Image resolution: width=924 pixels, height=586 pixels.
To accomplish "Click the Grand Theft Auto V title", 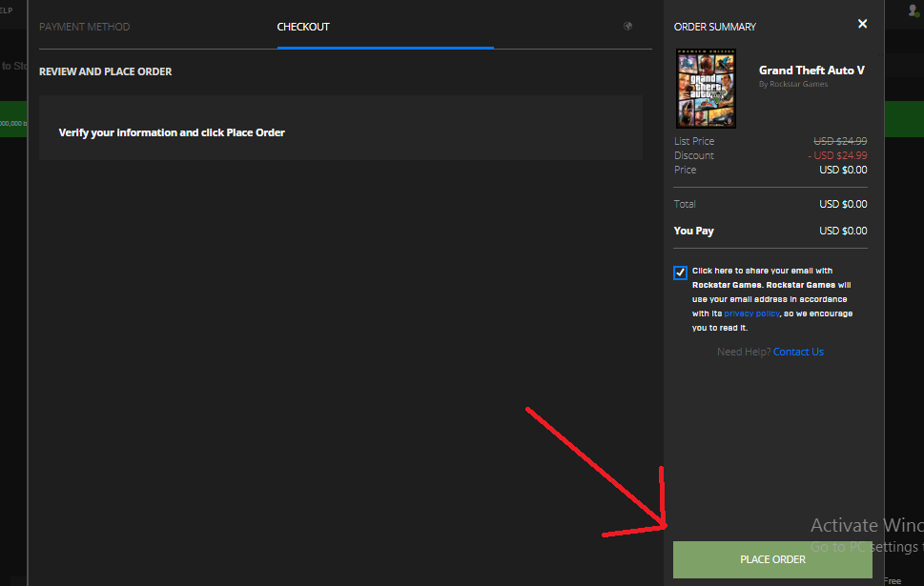I will (x=811, y=71).
